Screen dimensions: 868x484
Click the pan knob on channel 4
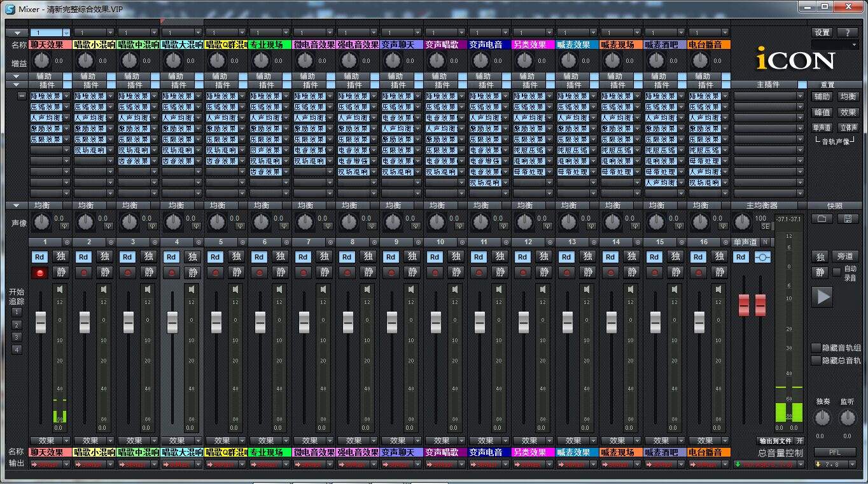point(173,222)
